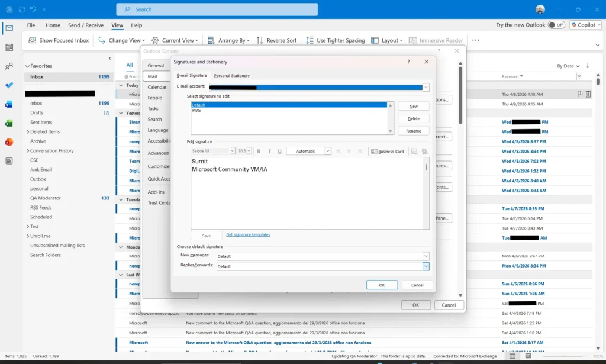The image size is (606, 364).
Task: Open the People module in left rail
Action: pos(9,66)
